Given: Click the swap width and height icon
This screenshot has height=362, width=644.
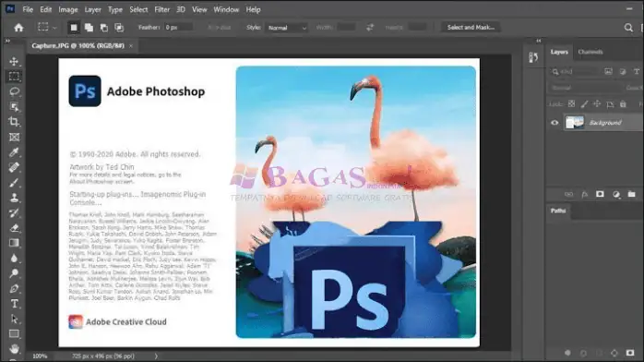Looking at the screenshot, I should coord(370,28).
